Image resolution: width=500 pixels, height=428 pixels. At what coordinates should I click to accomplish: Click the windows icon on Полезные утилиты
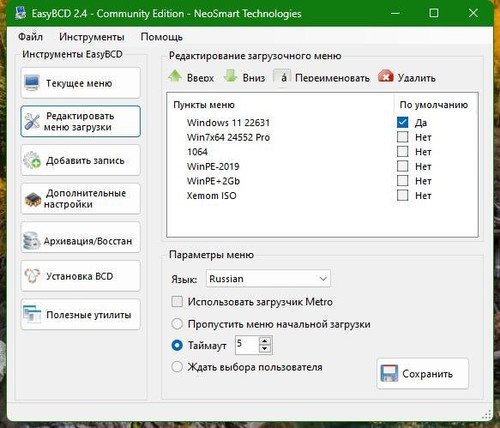pyautogui.click(x=32, y=314)
